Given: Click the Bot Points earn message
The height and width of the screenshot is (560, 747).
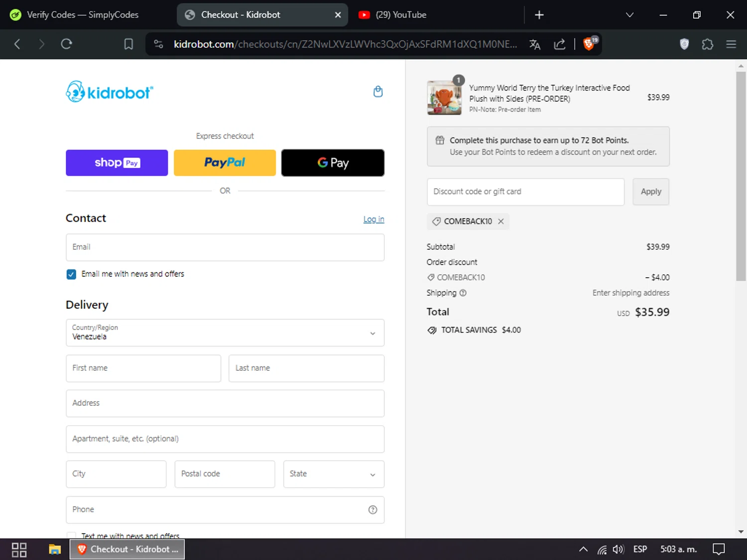Looking at the screenshot, I should click(x=548, y=147).
